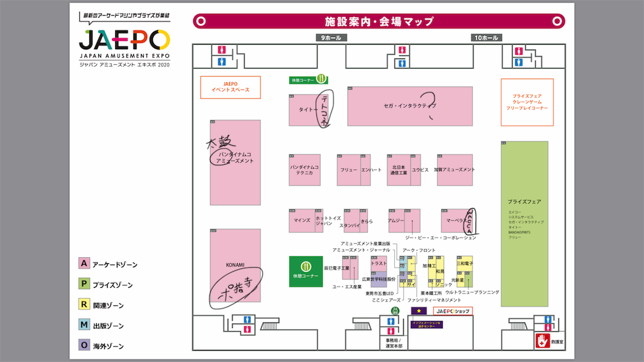Click the タイトー booth label
This screenshot has height=362, width=644.
pos(308,109)
